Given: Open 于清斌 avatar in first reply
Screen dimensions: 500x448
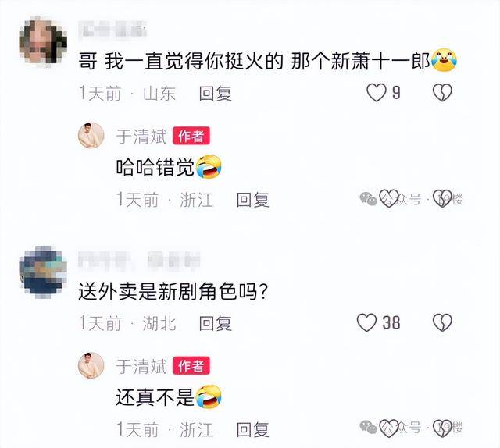Looking at the screenshot, I should click(91, 136).
